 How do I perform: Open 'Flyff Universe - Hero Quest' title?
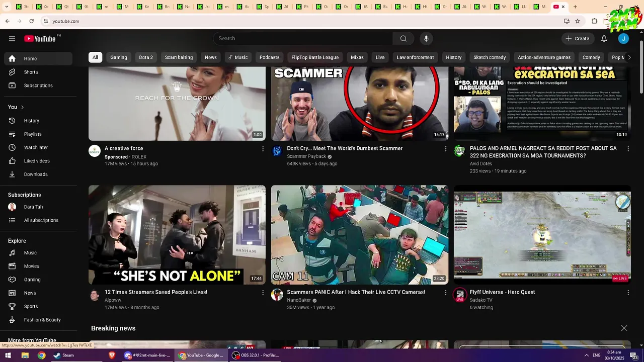pyautogui.click(x=502, y=292)
